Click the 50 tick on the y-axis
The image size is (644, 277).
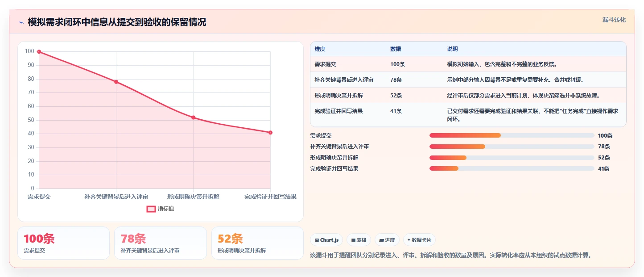click(31, 120)
